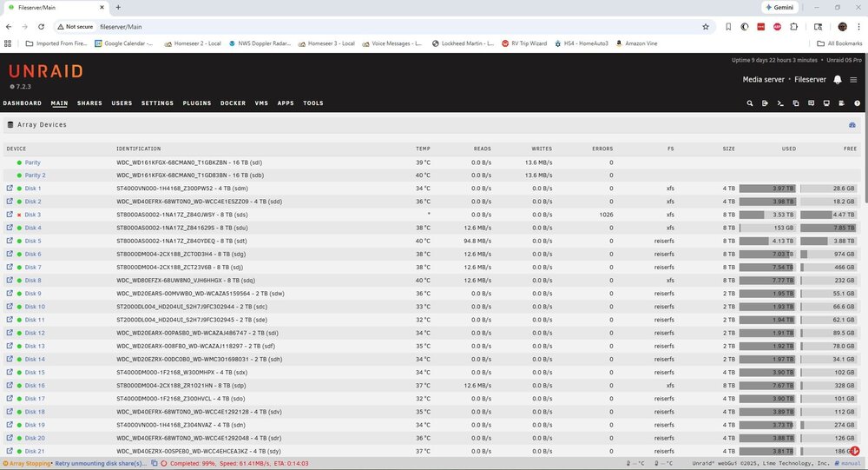Image resolution: width=868 pixels, height=470 pixels.
Task: Browse Disk 20 via its folder link icon
Action: pos(10,437)
